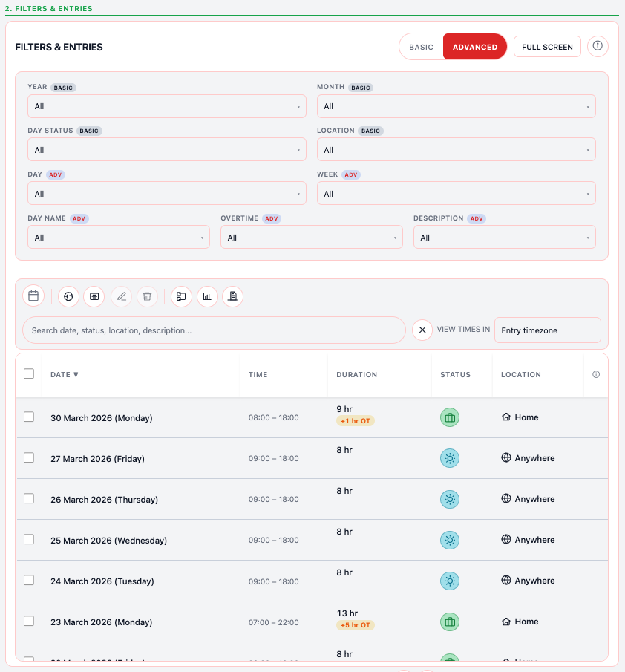Tick the checkbox for 30 March 2026
This screenshot has height=672, width=625.
click(x=29, y=417)
